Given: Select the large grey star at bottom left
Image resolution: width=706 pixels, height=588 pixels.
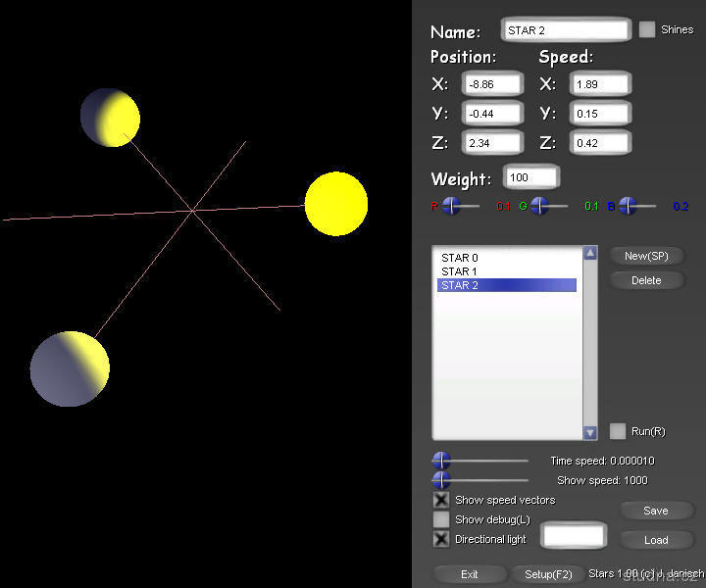Looking at the screenshot, I should [70, 369].
